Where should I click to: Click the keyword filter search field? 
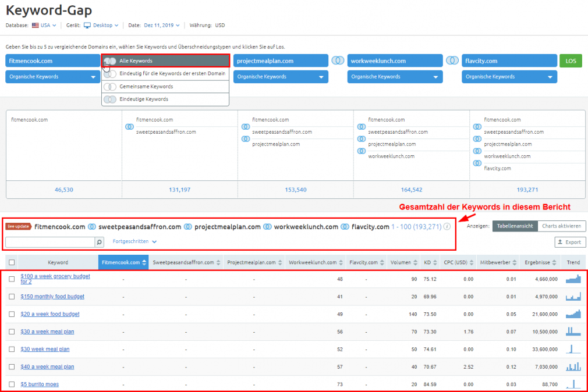pos(50,242)
